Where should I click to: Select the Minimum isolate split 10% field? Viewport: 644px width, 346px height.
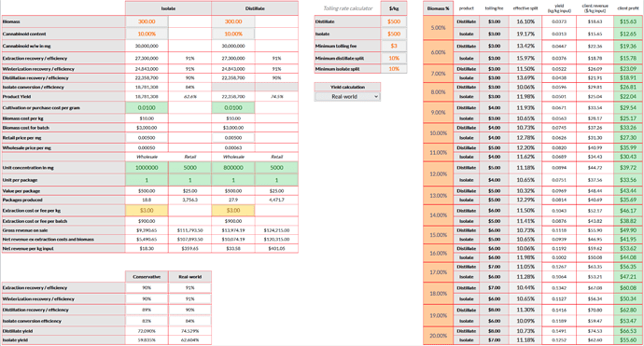tap(394, 69)
